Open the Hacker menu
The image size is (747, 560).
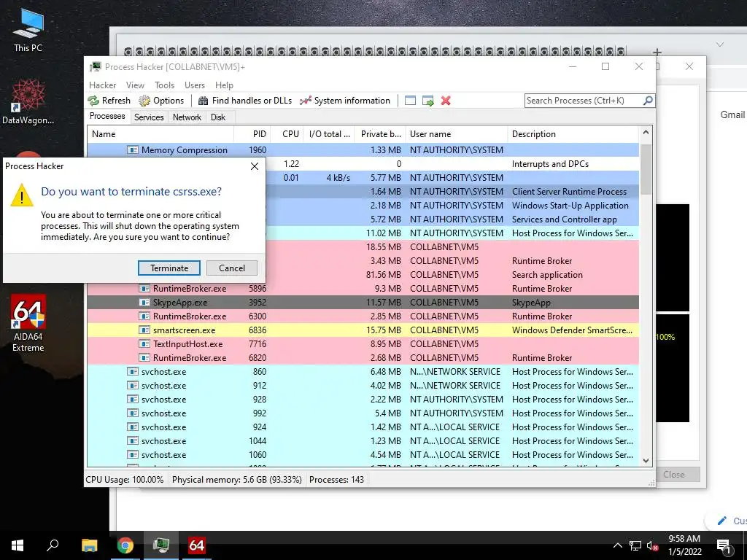coord(102,85)
